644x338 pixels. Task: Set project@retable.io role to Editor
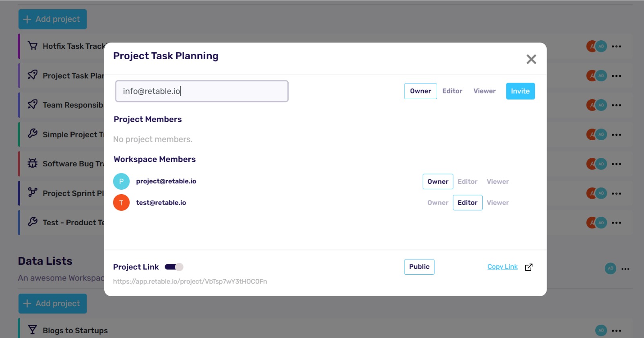tap(467, 182)
